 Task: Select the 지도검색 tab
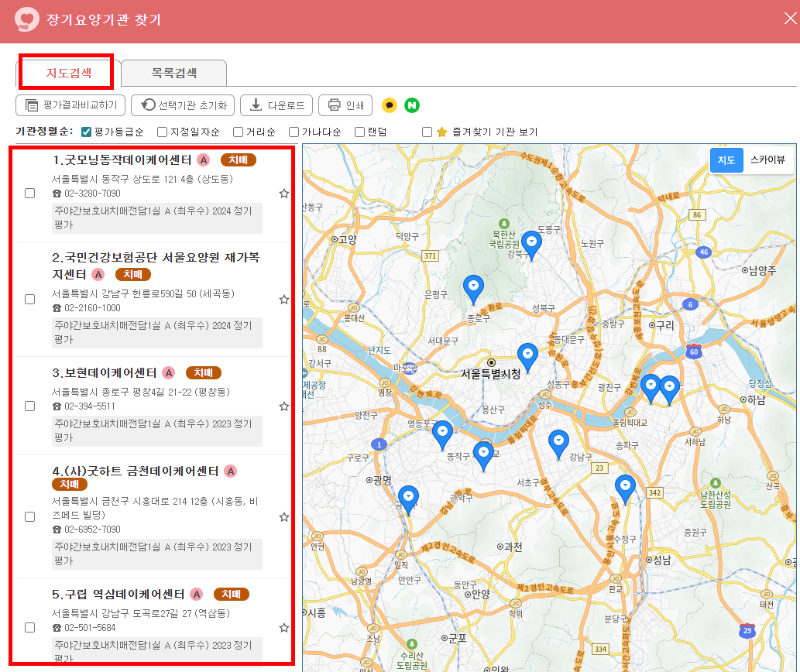[66, 71]
